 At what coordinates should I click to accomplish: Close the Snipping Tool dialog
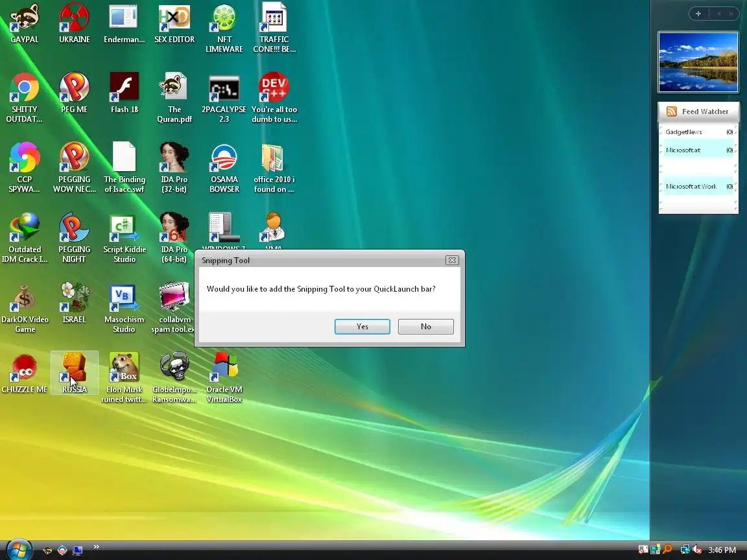pos(451,260)
